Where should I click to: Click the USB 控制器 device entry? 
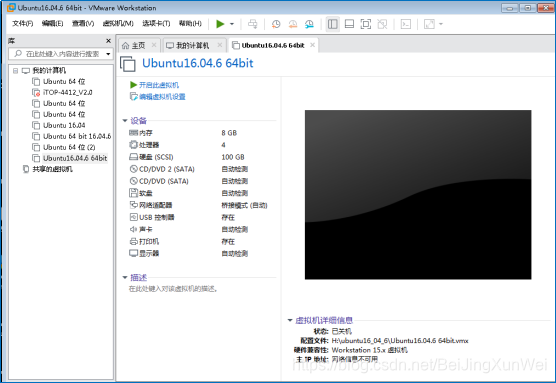152,217
